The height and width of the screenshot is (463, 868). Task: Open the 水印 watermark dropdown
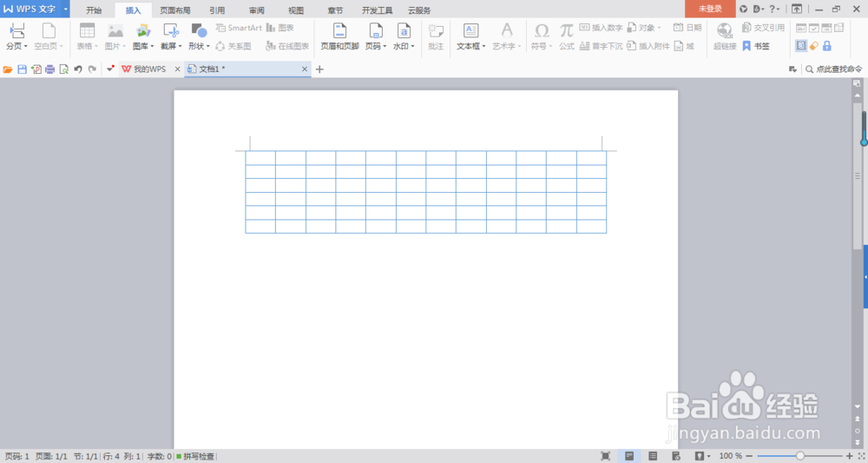(404, 37)
